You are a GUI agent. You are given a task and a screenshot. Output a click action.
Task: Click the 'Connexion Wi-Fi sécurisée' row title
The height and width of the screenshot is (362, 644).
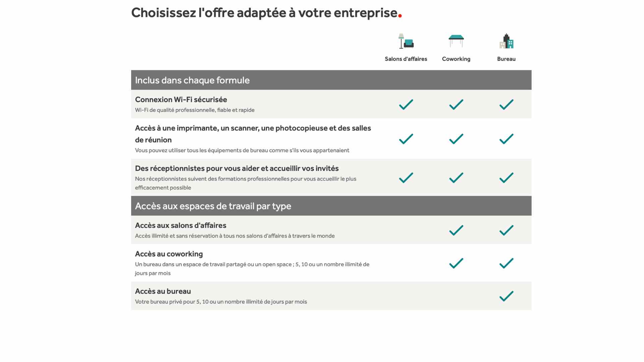tap(181, 100)
